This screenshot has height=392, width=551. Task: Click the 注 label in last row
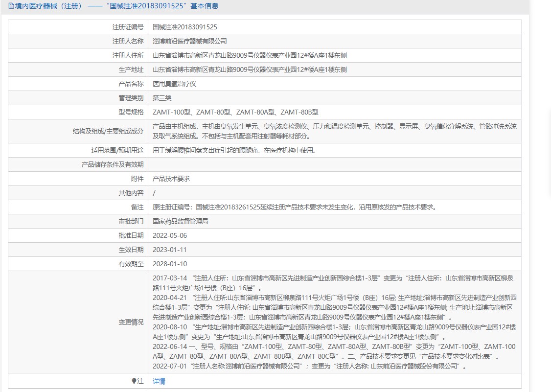point(140,381)
